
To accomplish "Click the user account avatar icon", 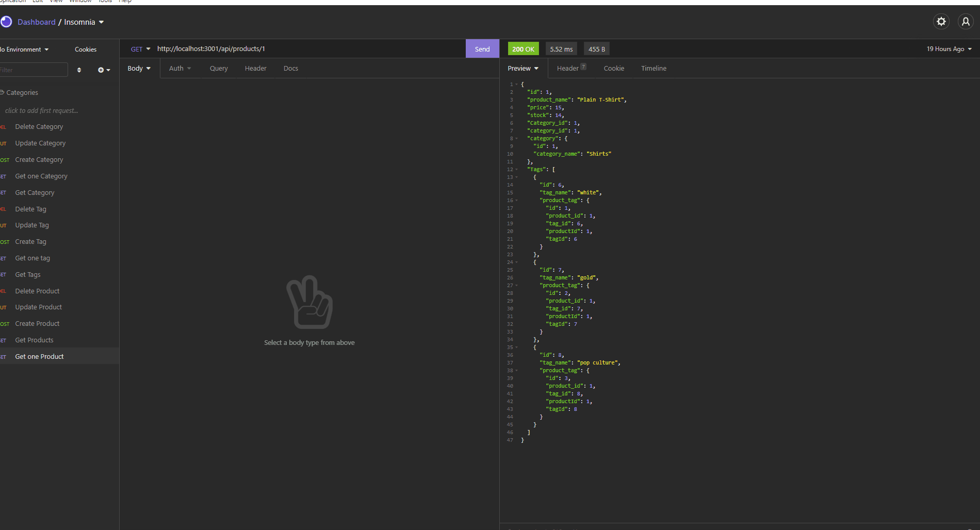I will tap(965, 21).
